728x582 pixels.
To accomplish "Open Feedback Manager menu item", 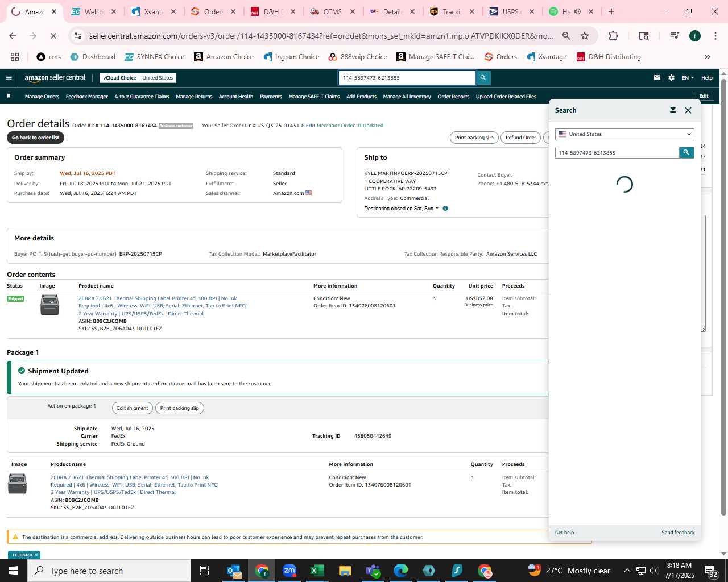I will coord(86,97).
